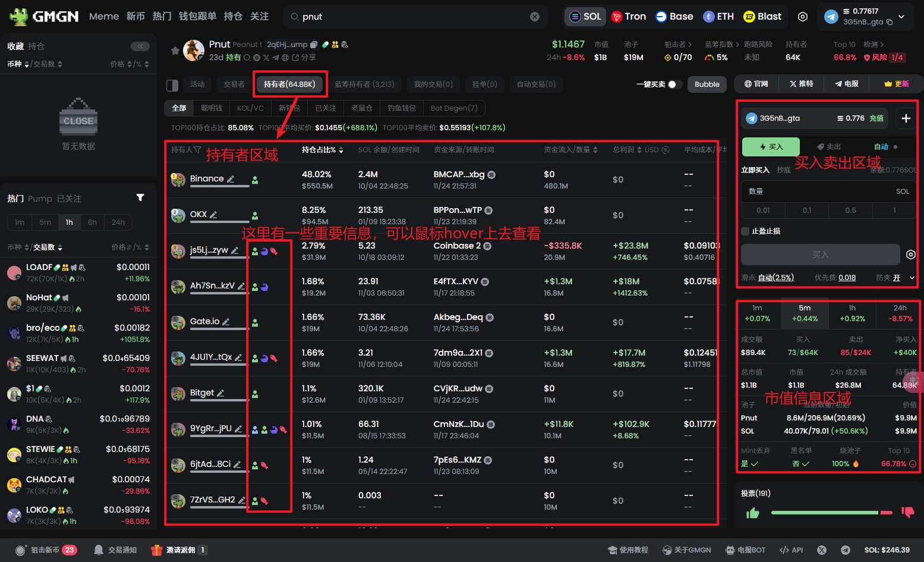The width and height of the screenshot is (924, 562).
Task: Expand the trade options chevron beside 防夹
Action: pos(912,278)
